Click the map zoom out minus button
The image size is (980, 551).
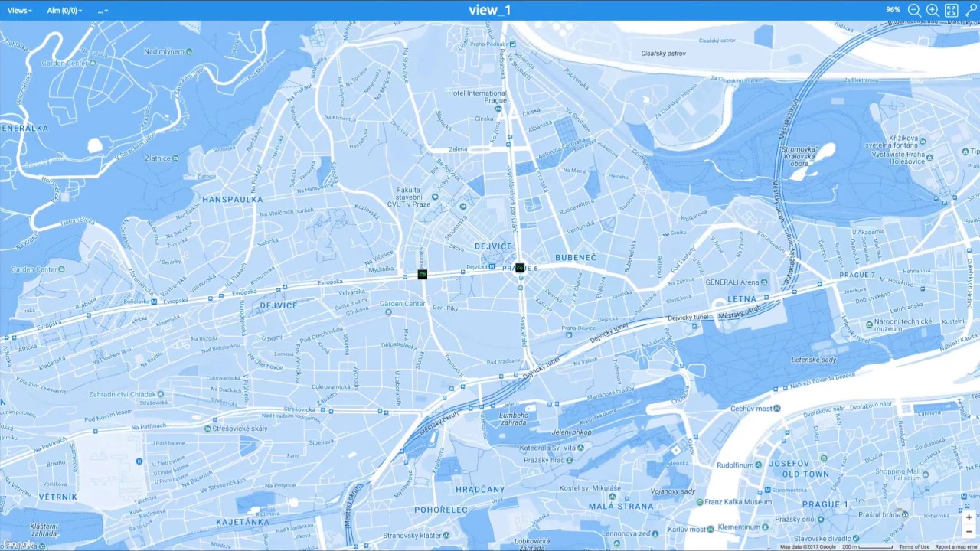(x=969, y=531)
